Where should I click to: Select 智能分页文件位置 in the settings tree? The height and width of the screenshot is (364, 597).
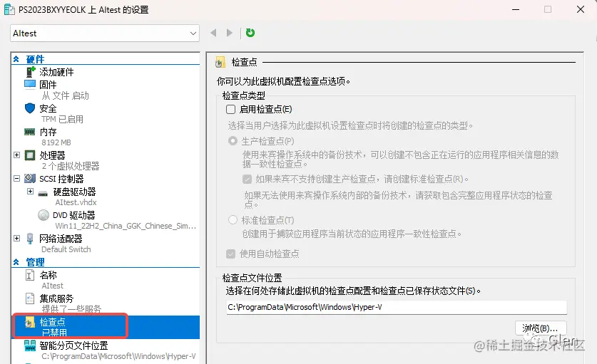click(73, 345)
